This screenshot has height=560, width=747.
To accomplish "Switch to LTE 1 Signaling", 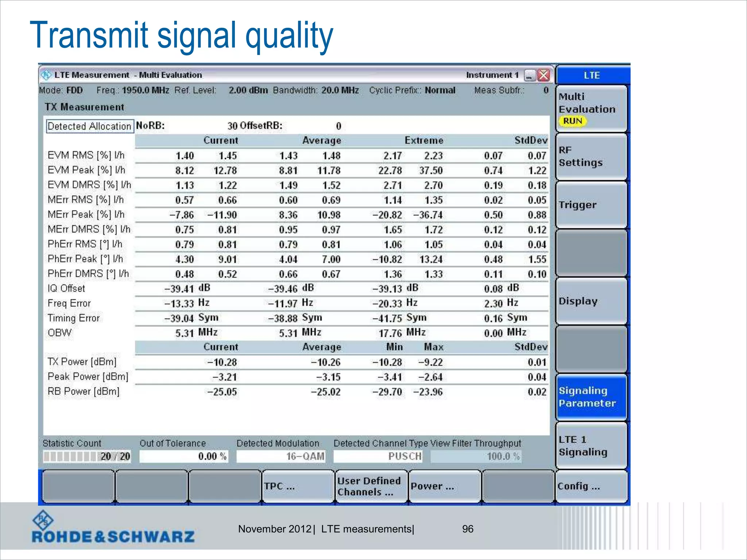I will pyautogui.click(x=591, y=446).
